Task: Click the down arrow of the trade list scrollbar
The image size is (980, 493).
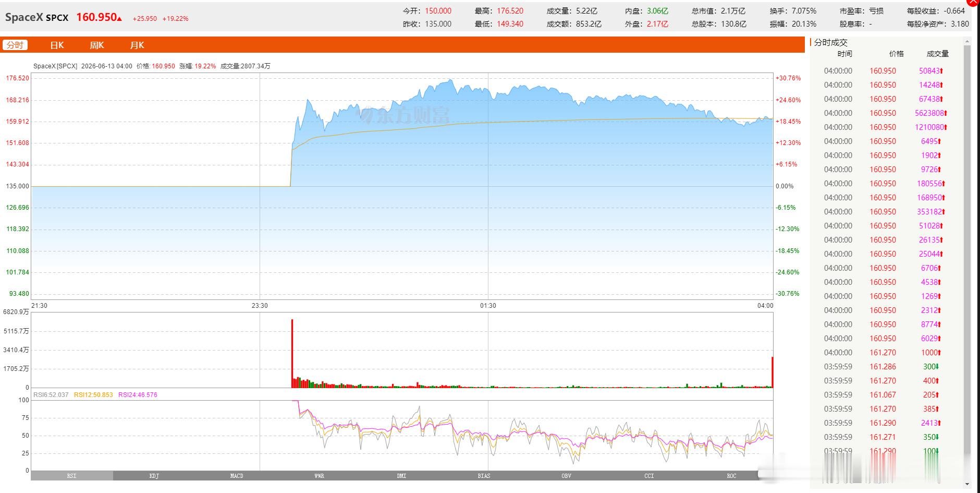Action: tap(967, 484)
